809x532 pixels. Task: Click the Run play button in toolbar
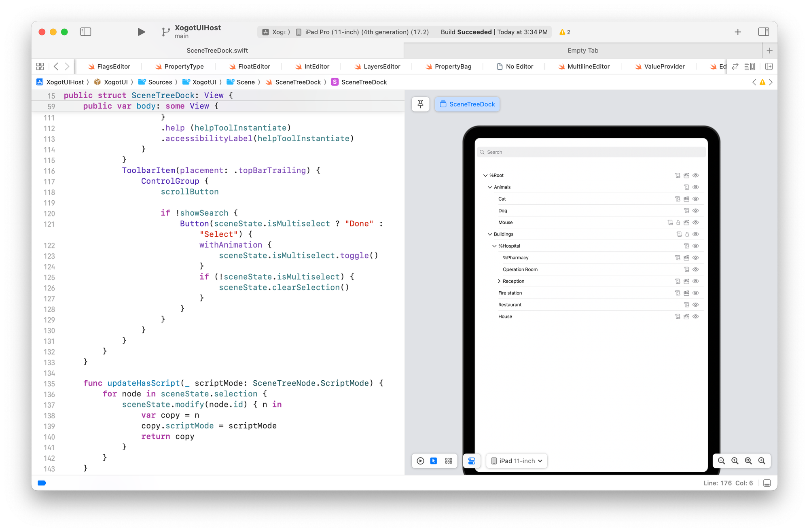click(141, 32)
